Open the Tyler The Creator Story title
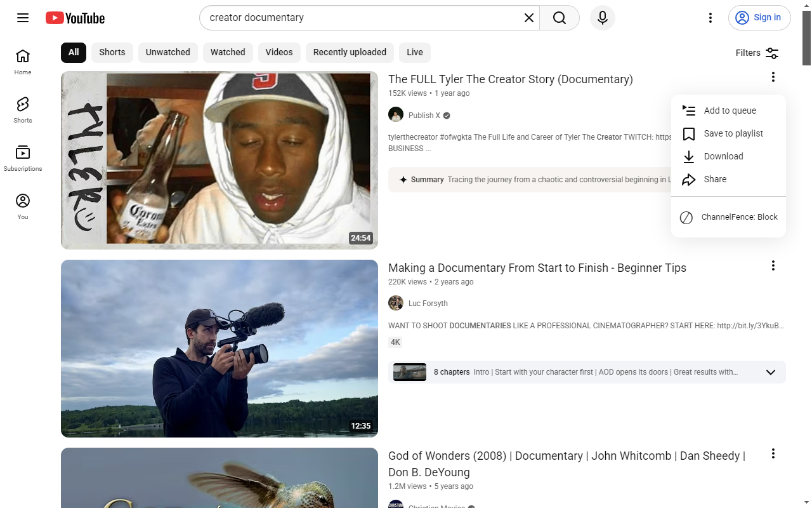This screenshot has width=812, height=508. pos(511,79)
